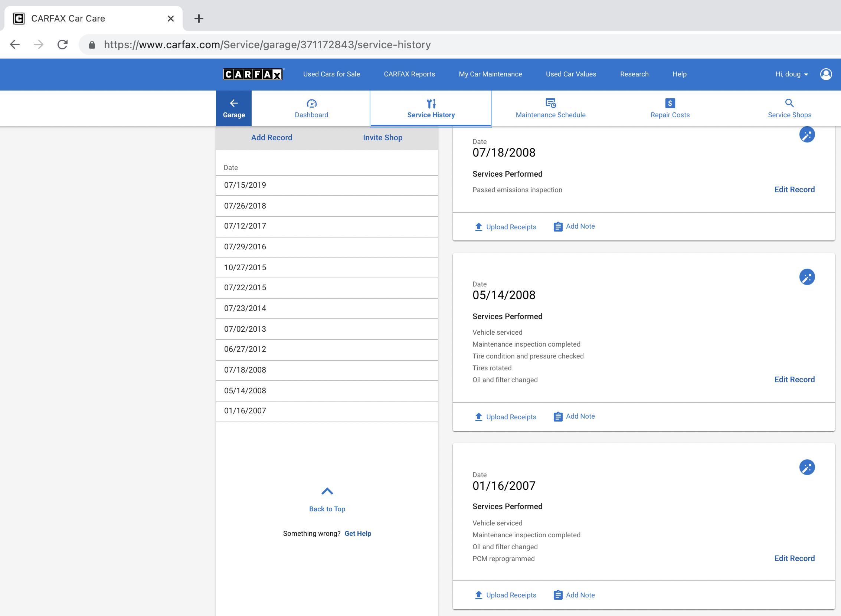Screen dimensions: 841x616
Task: Click the Maintenance Schedule calendar icon
Action: click(x=550, y=103)
